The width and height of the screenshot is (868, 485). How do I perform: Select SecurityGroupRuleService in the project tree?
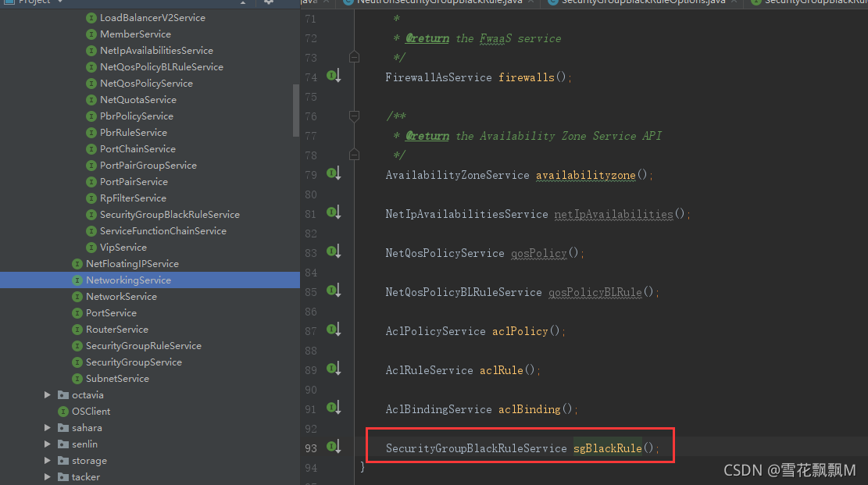point(144,346)
